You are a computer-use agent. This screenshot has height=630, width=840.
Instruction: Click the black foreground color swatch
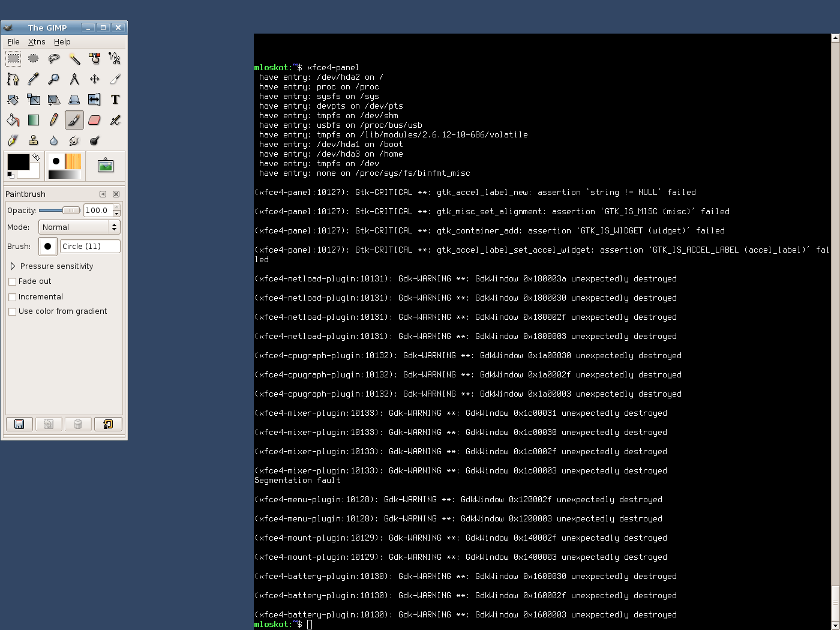tap(18, 162)
